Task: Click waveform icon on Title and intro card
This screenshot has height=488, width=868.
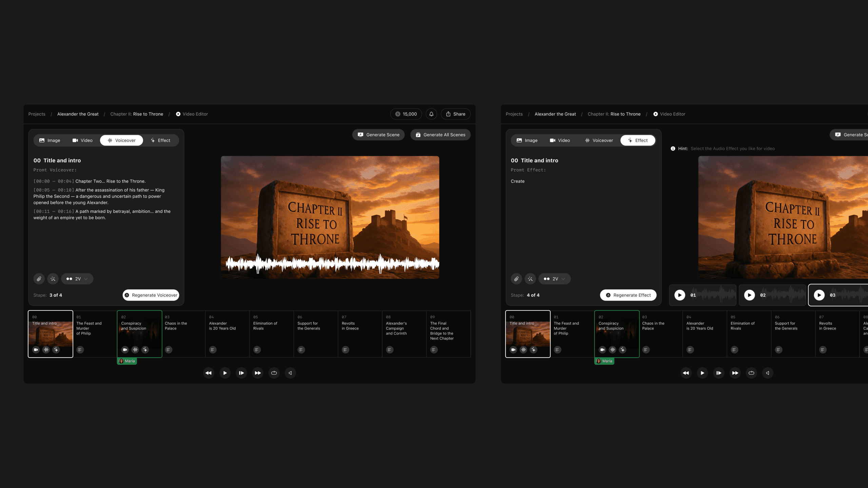Action: click(x=46, y=349)
